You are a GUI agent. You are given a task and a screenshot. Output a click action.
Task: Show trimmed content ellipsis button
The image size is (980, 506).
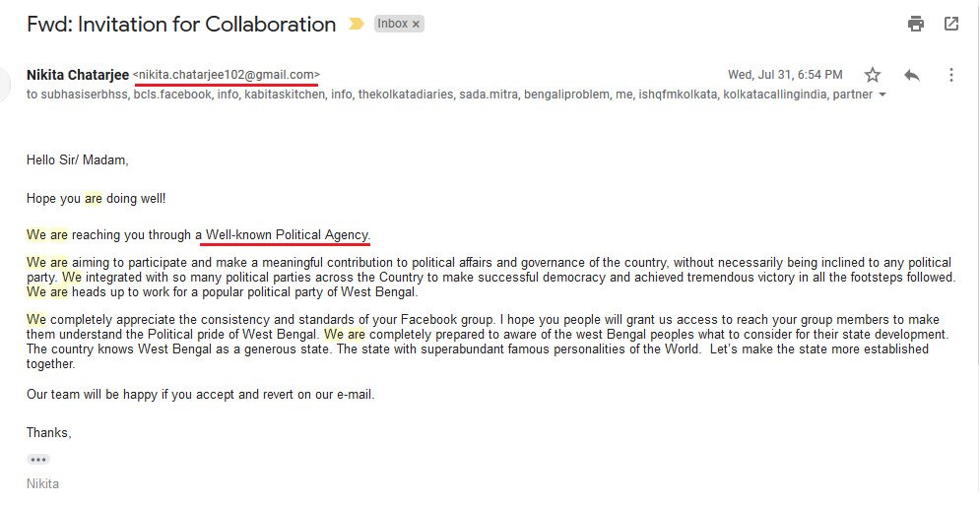(x=38, y=459)
